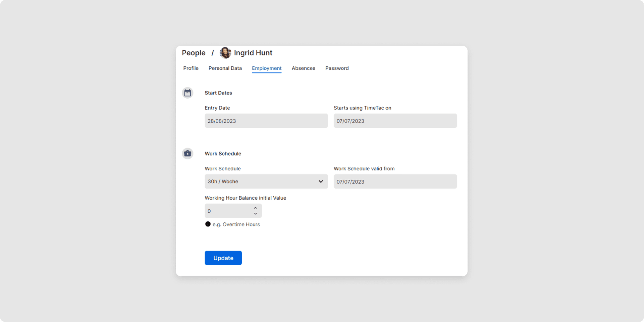This screenshot has width=644, height=322.
Task: Click Ingrid Hunt's avatar photo
Action: [225, 53]
